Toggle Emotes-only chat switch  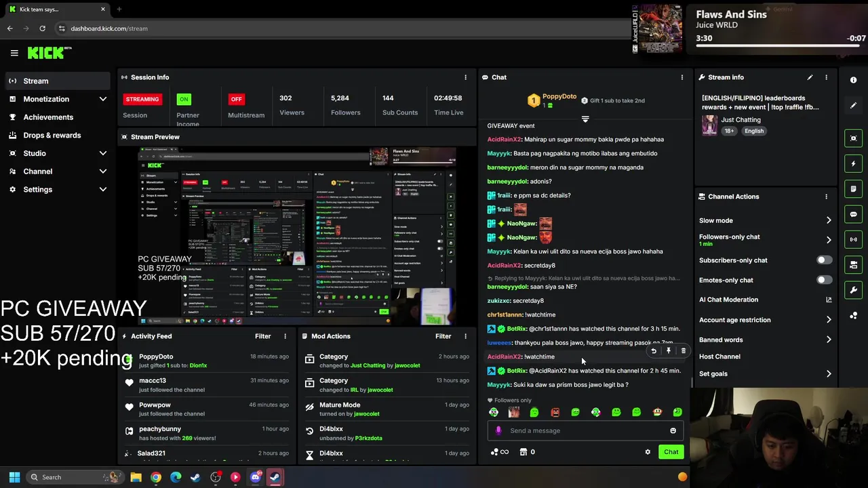[x=824, y=280]
